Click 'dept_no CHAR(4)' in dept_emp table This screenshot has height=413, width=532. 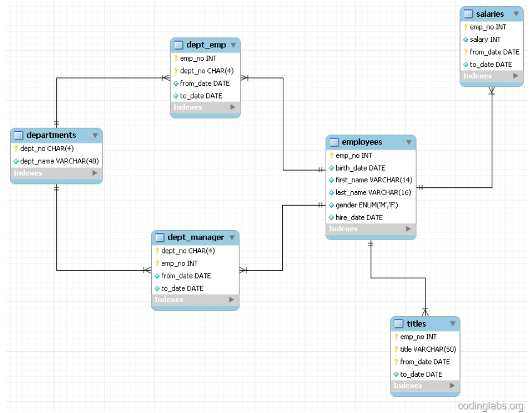coord(207,71)
